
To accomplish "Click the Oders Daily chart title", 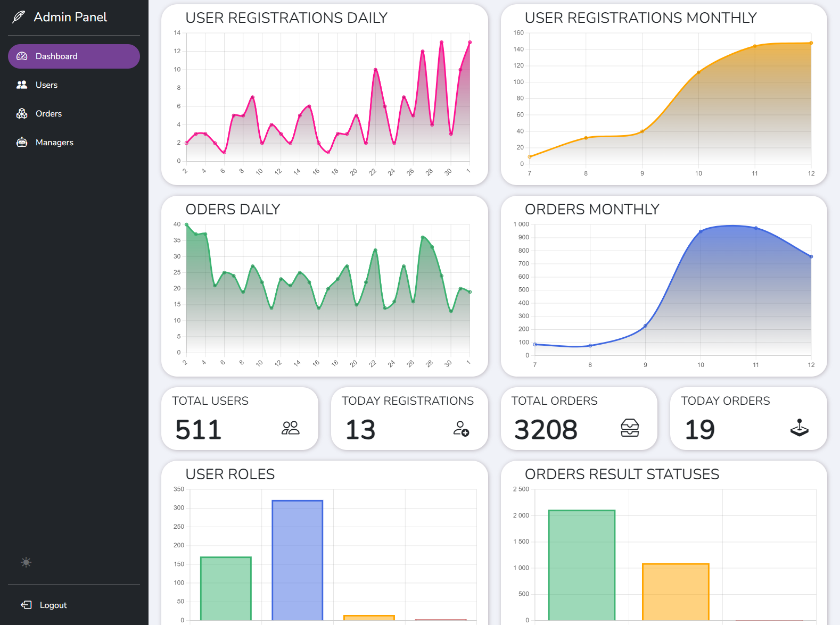I will [x=233, y=210].
